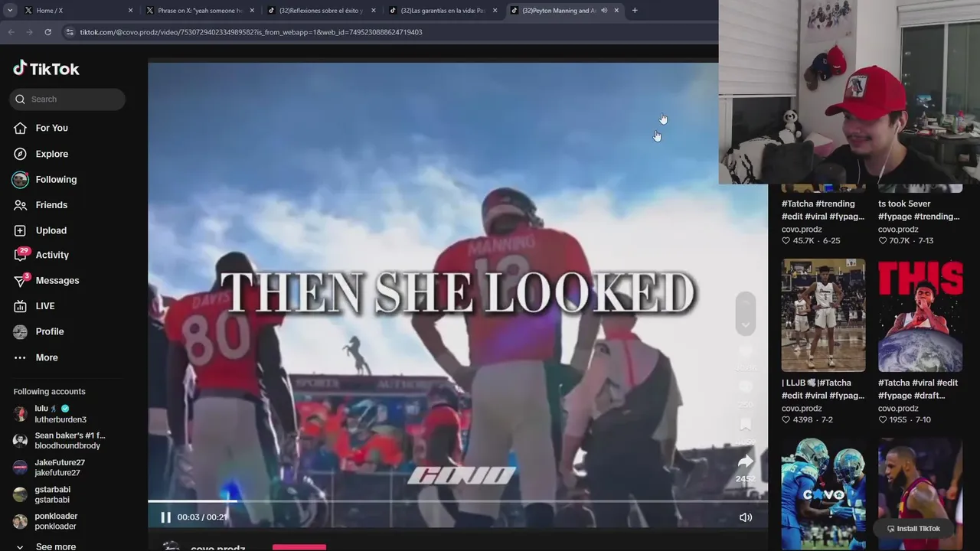Click the 00:03 / 00:21 time display
Screen dimensions: 980x551
coord(202,517)
